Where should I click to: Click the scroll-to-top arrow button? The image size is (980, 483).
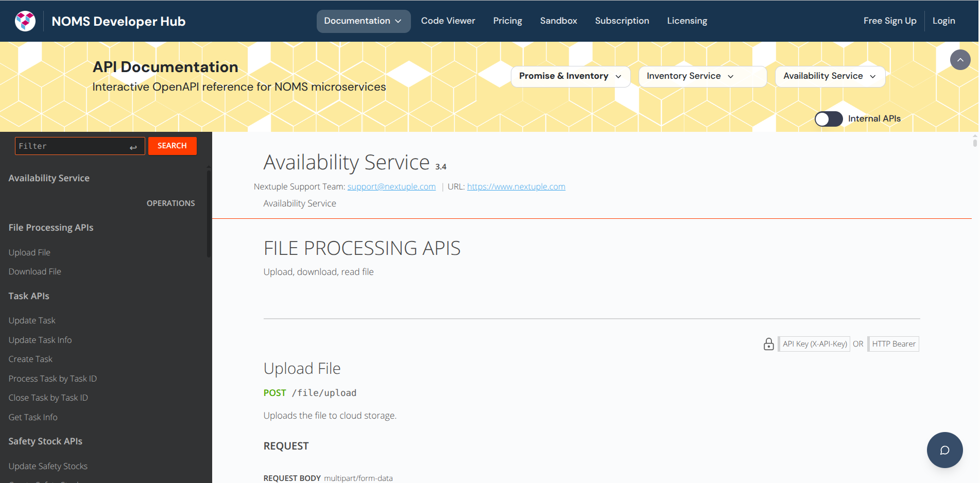point(960,60)
